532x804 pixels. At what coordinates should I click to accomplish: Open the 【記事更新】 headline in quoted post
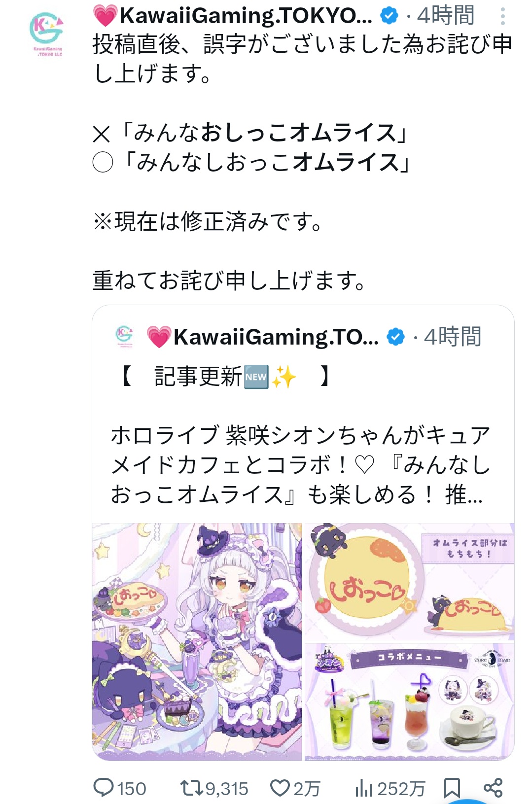pyautogui.click(x=225, y=377)
